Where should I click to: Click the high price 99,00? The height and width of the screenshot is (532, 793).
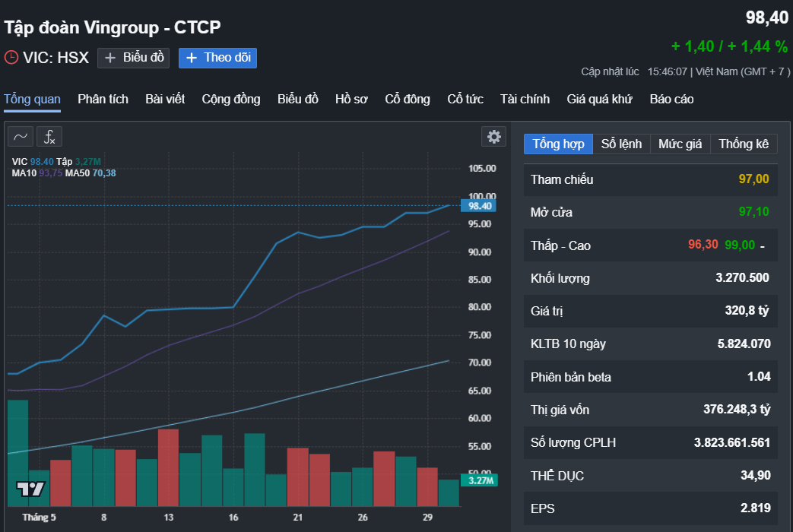pos(740,245)
